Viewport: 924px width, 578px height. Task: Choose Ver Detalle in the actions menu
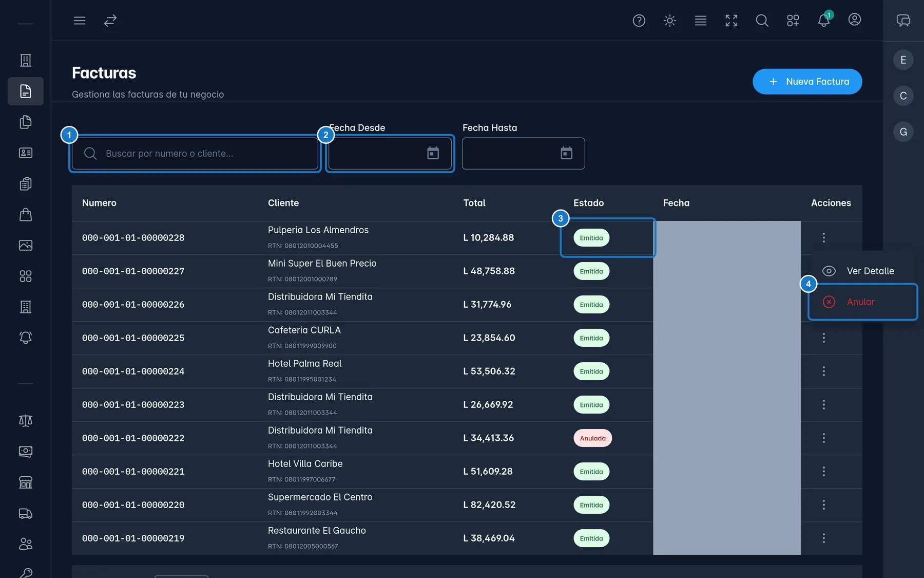tap(862, 271)
